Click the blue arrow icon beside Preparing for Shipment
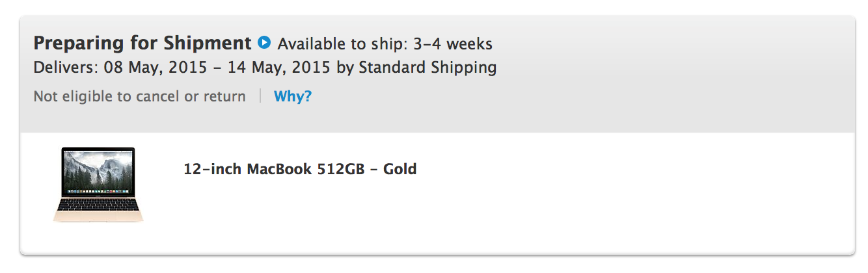This screenshot has width=868, height=273. pos(264,43)
